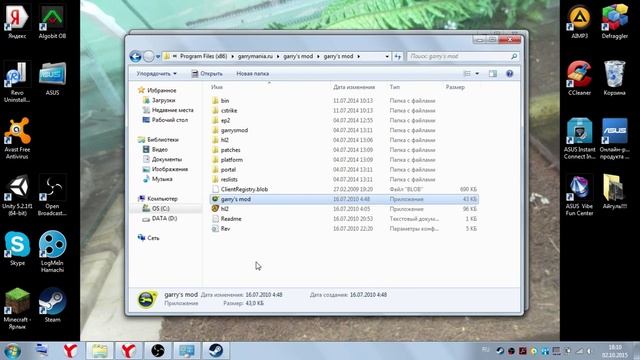
Task: Open Unity 5.2.1f1 desktop shortcut
Action: [x=17, y=195]
